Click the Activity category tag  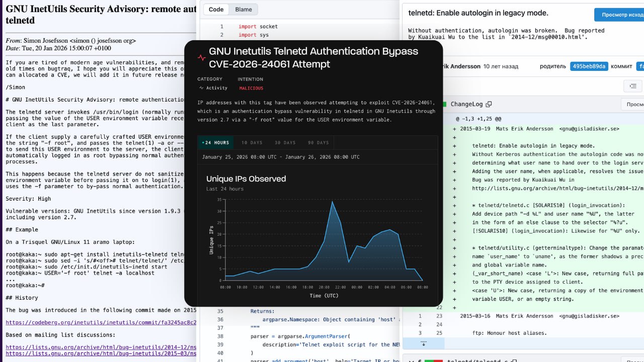(213, 88)
